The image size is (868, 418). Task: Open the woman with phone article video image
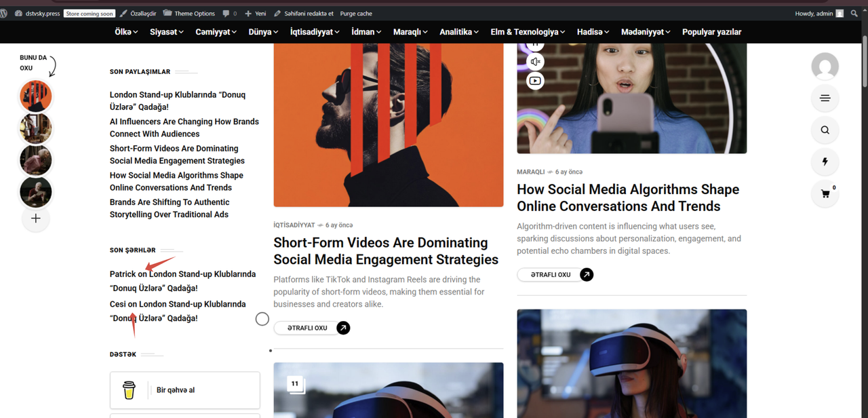coord(632,98)
